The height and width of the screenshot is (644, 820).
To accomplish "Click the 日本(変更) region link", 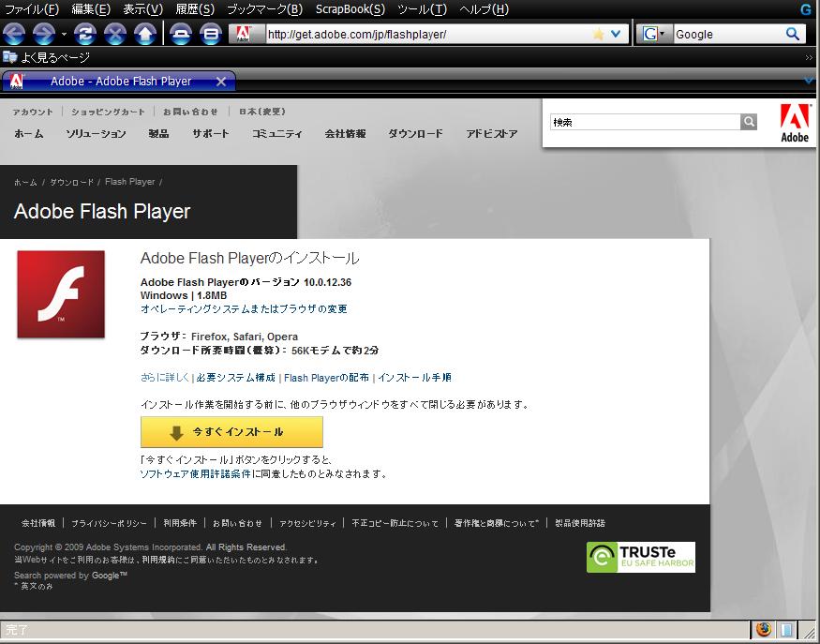I will (262, 112).
